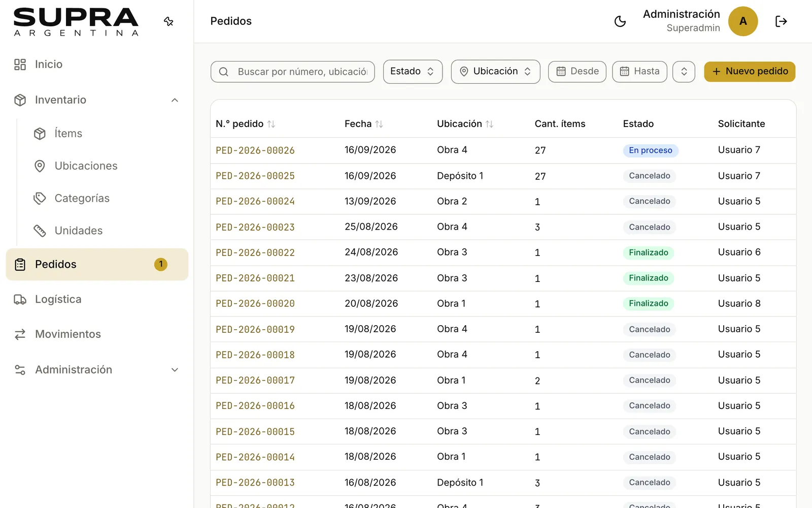Open Ubicaciones menu entry
The height and width of the screenshot is (508, 812).
tap(86, 166)
